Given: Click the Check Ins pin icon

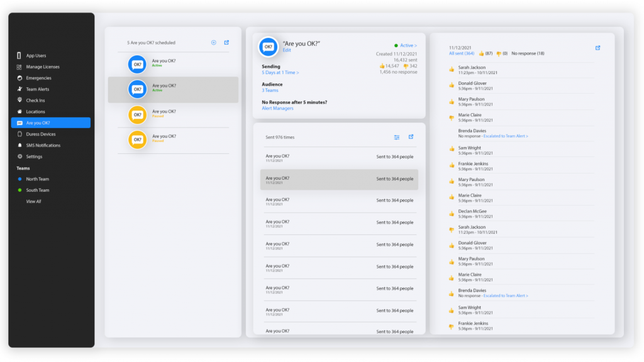Looking at the screenshot, I should (19, 100).
